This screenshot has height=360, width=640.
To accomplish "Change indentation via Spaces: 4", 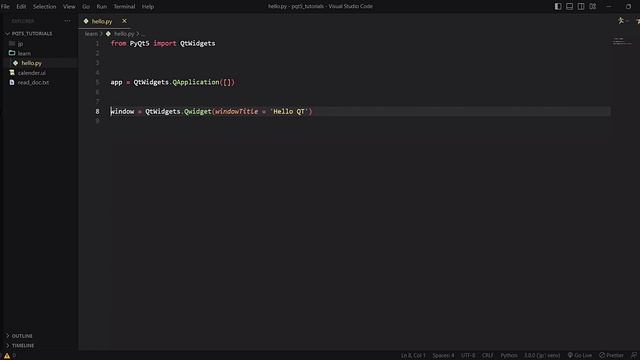I will 443,356.
